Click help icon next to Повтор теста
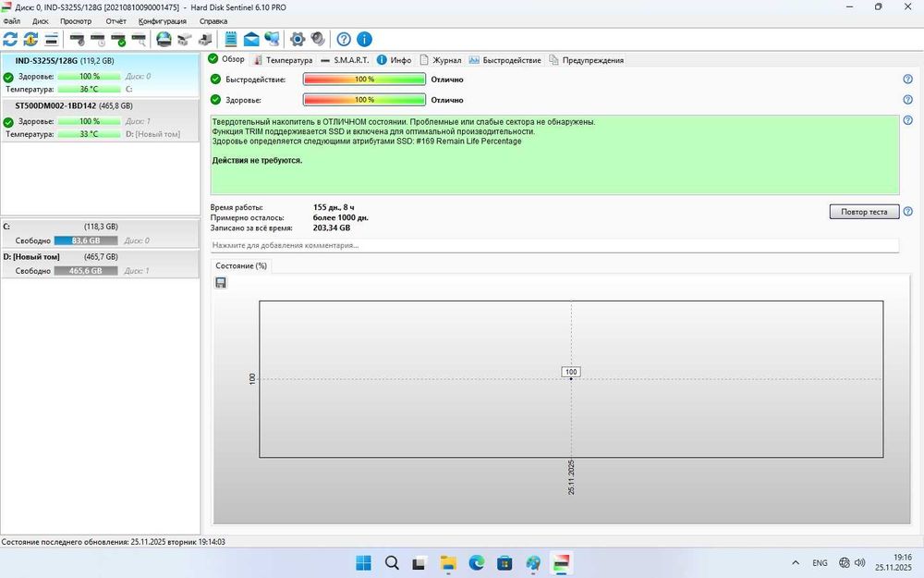 [907, 211]
